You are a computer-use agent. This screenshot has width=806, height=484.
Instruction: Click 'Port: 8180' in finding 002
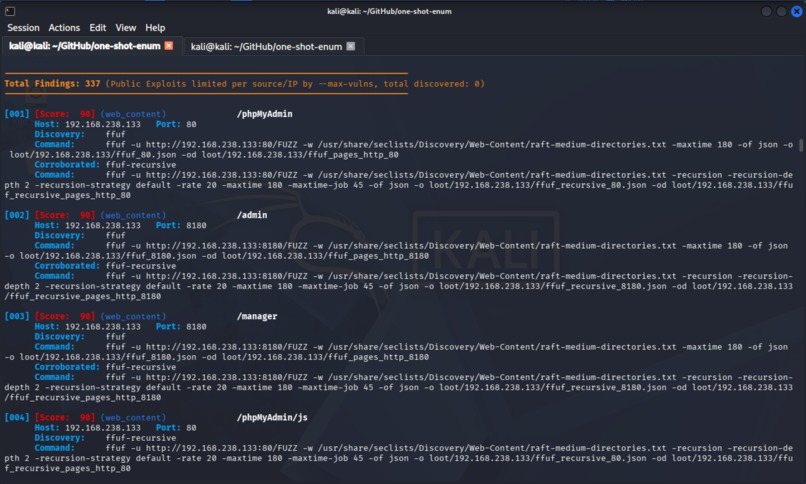coord(181,225)
